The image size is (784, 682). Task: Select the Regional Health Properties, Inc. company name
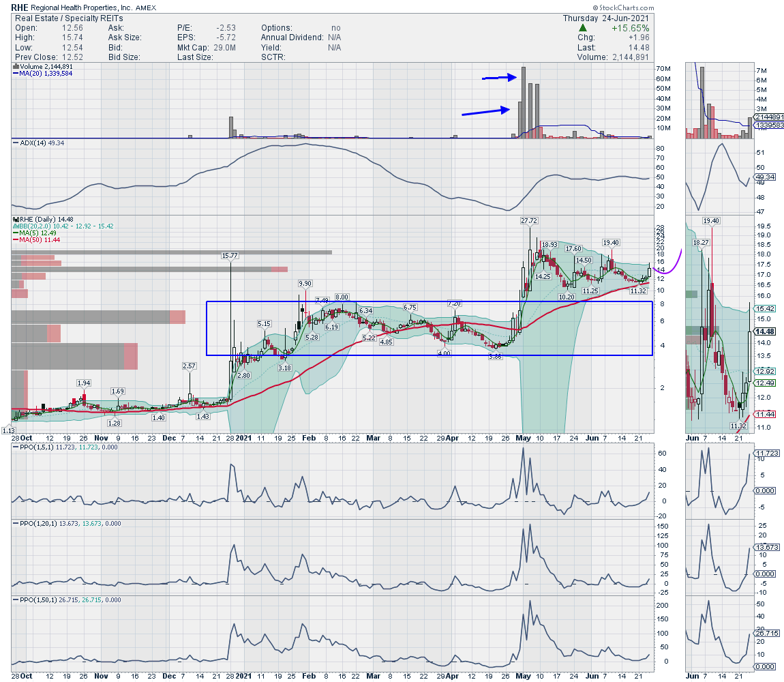(82, 8)
